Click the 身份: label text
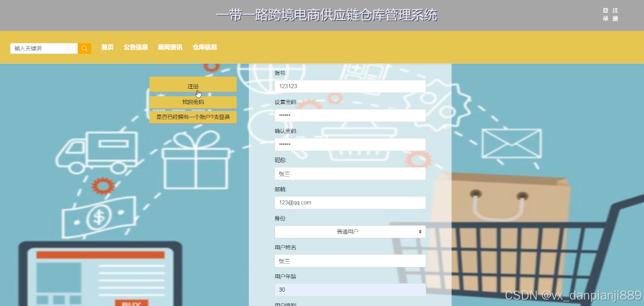The height and width of the screenshot is (306, 644). (x=281, y=218)
